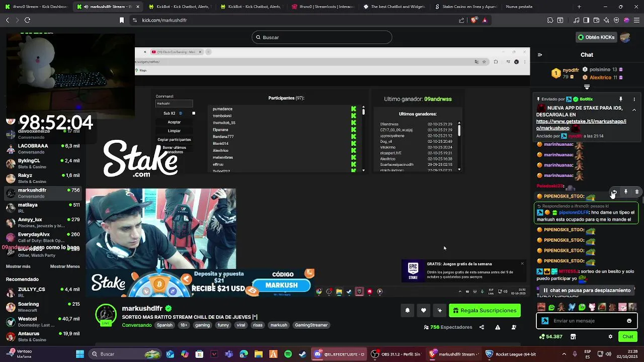Click the Kick search box Buscar
The height and width of the screenshot is (362, 644).
tap(322, 37)
